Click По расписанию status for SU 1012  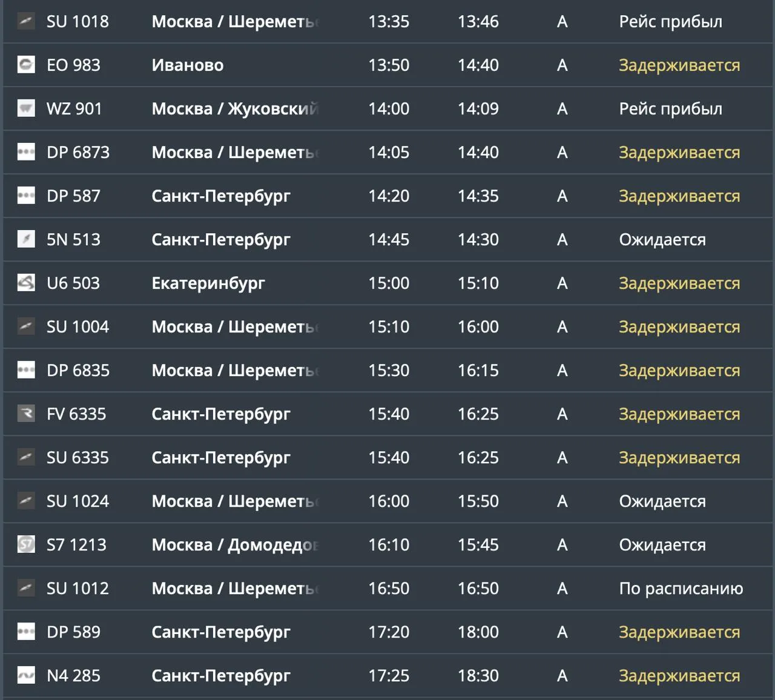coord(681,589)
